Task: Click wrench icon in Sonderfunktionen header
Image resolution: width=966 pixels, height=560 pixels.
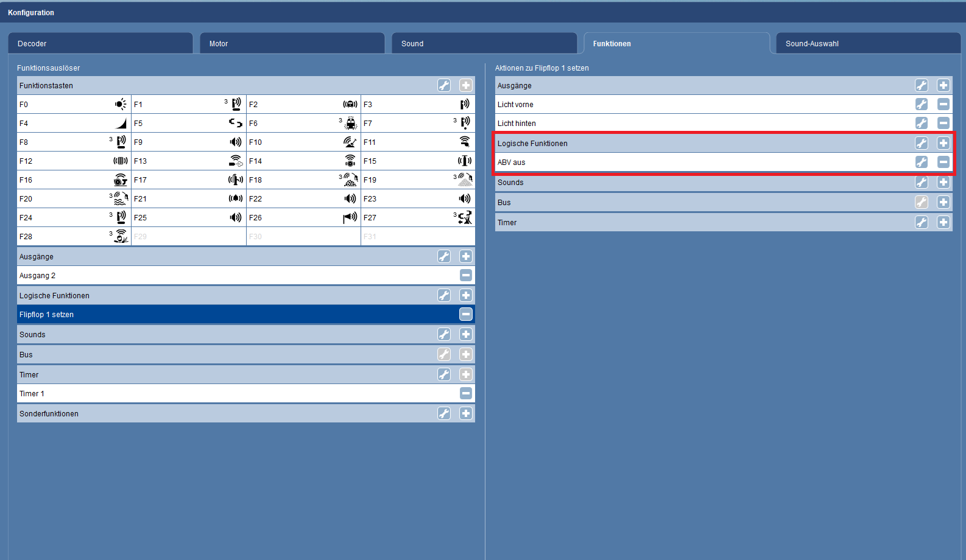Action: [444, 414]
